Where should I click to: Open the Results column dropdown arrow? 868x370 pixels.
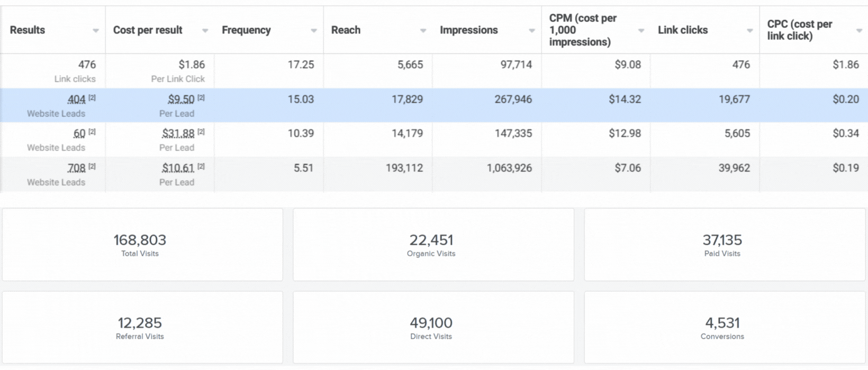click(x=96, y=31)
